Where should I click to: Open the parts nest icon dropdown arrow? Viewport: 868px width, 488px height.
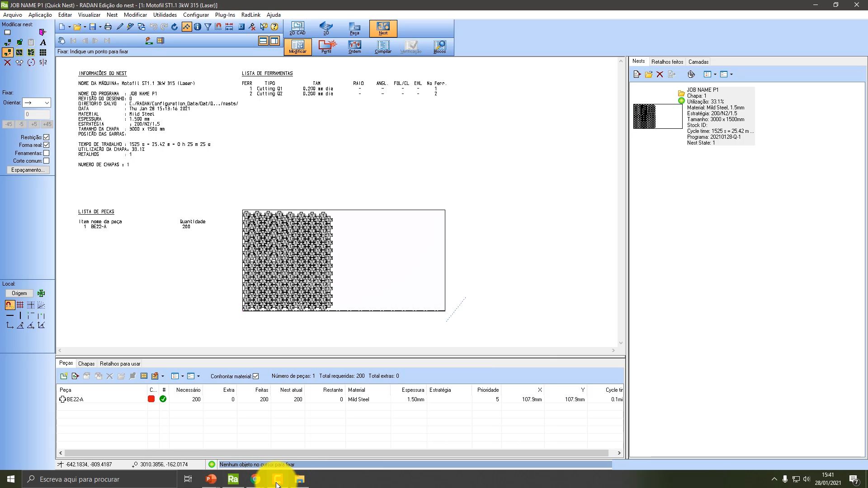click(x=163, y=376)
